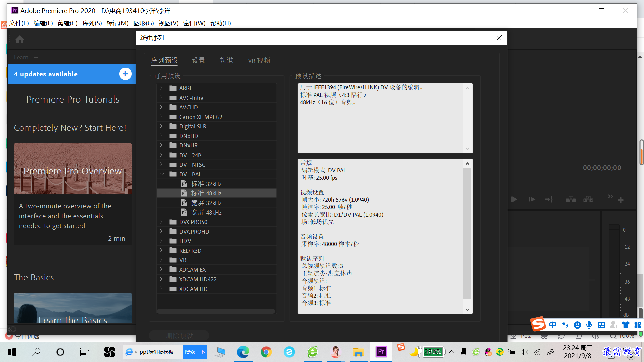Screen dimensions: 644x362
Task: Switch to the VR 视频 tab
Action: tap(259, 60)
